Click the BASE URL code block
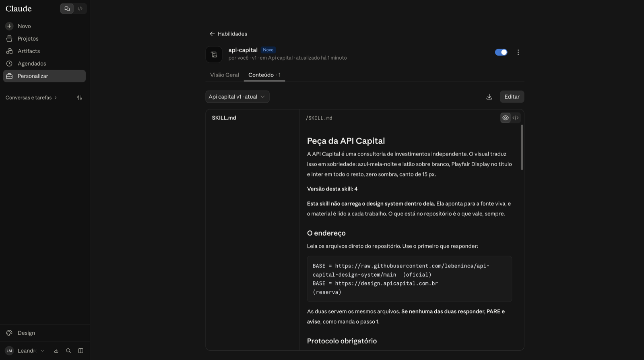The height and width of the screenshot is (360, 644). coord(409,279)
